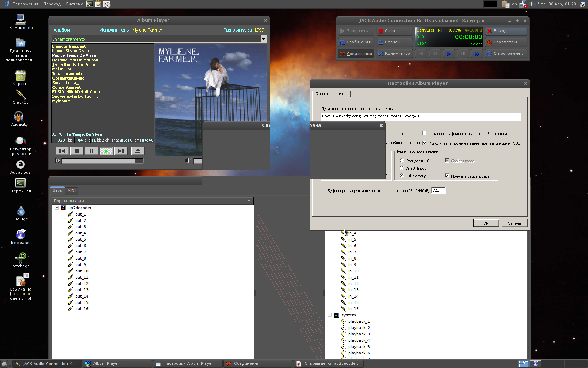Click preload buffer field showing 720
This screenshot has height=368, width=588.
click(438, 190)
